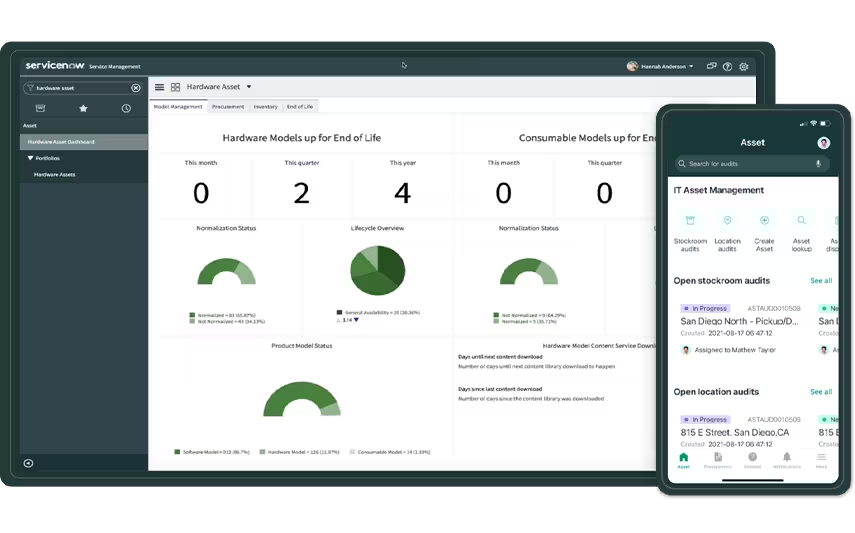Tap the microphone icon in mobile search

[818, 164]
